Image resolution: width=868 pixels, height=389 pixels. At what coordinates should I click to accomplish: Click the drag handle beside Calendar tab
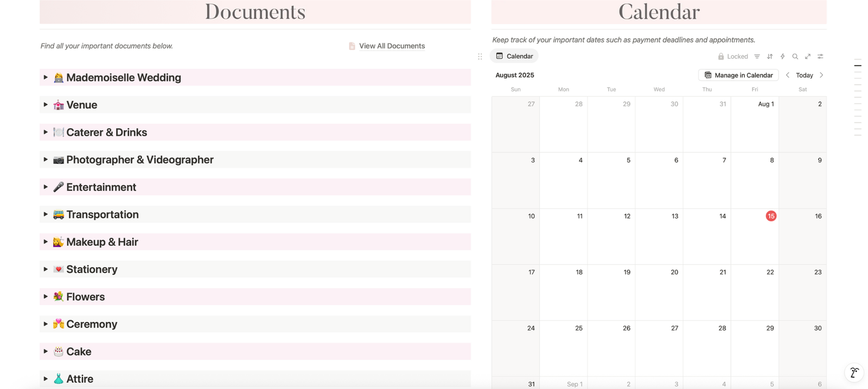click(480, 56)
